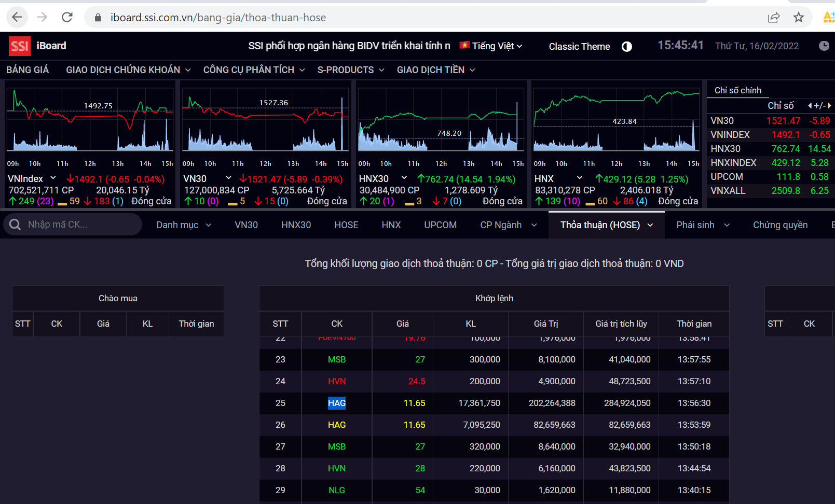The image size is (835, 504).
Task: Open the HNX chart index dropdown
Action: pos(580,178)
